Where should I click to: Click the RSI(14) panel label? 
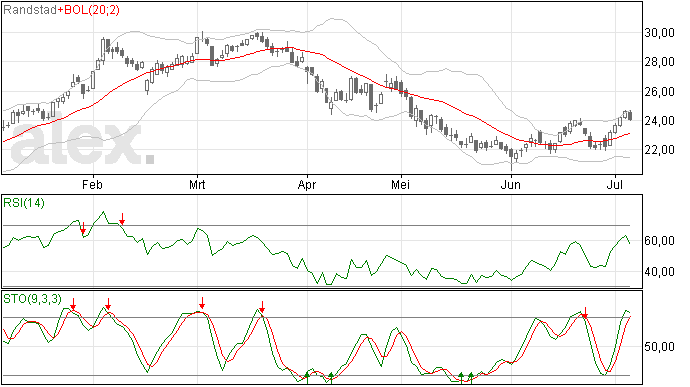pyautogui.click(x=24, y=203)
